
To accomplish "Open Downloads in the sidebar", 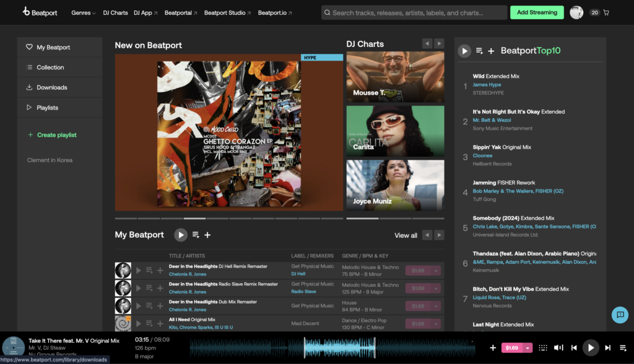I will [51, 87].
